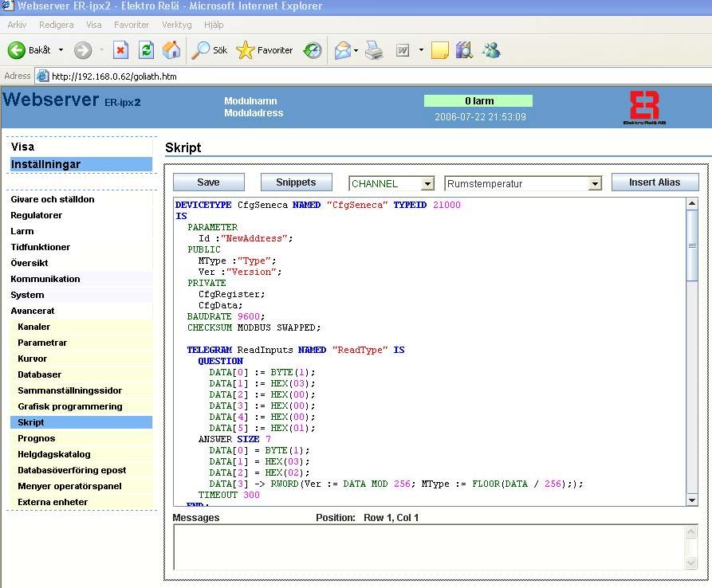The height and width of the screenshot is (588, 712).
Task: Click the Back arrow icon in browser toolbar
Action: tap(17, 50)
